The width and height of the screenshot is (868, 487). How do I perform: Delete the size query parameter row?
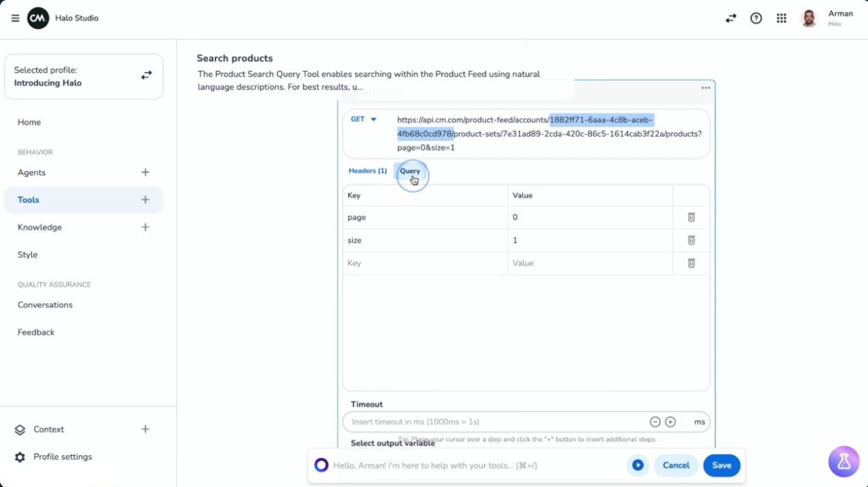click(691, 240)
